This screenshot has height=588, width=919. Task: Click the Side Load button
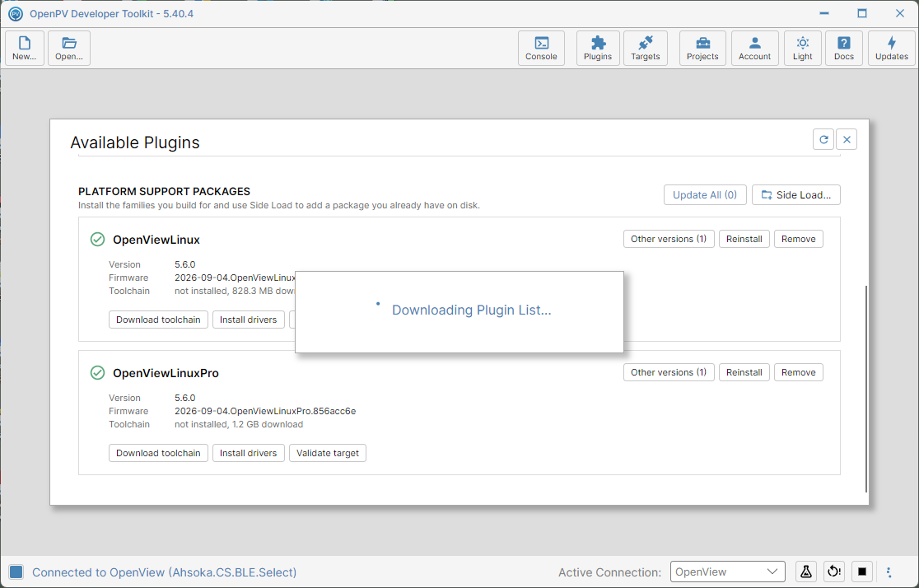796,194
